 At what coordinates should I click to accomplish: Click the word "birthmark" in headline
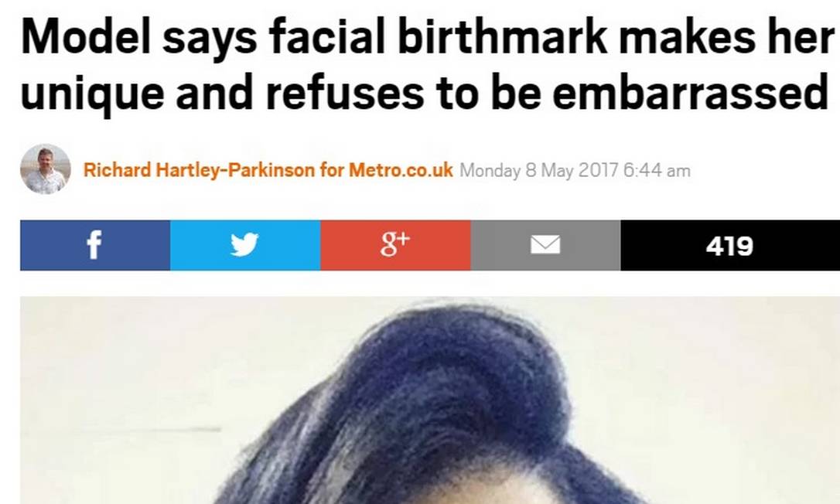[x=503, y=37]
